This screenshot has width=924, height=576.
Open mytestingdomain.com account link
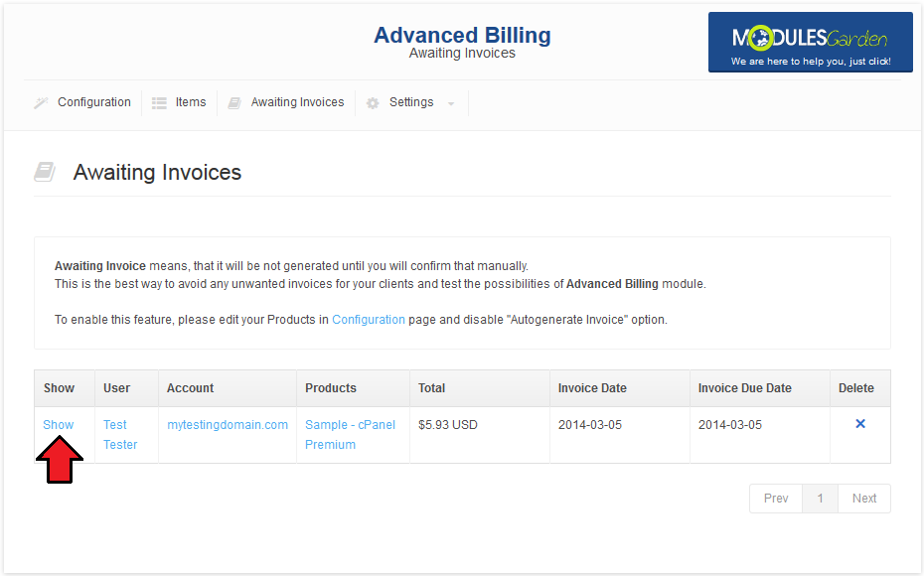[x=228, y=425]
